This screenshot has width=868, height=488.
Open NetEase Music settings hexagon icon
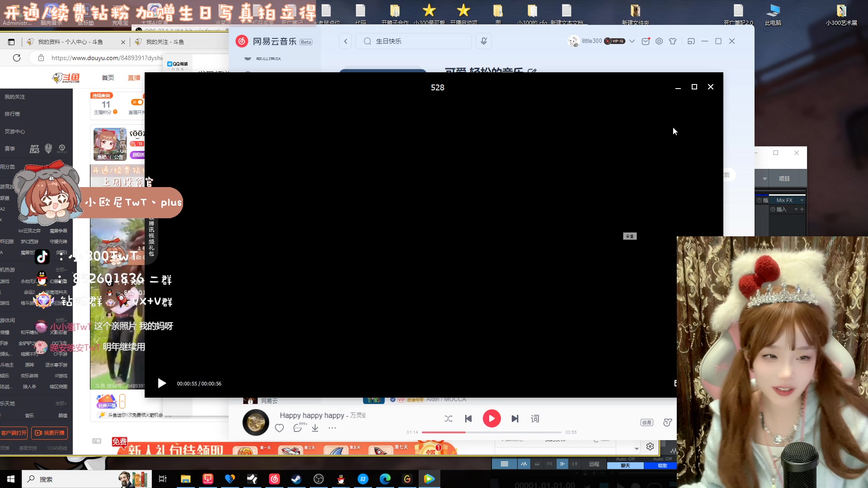pyautogui.click(x=659, y=41)
